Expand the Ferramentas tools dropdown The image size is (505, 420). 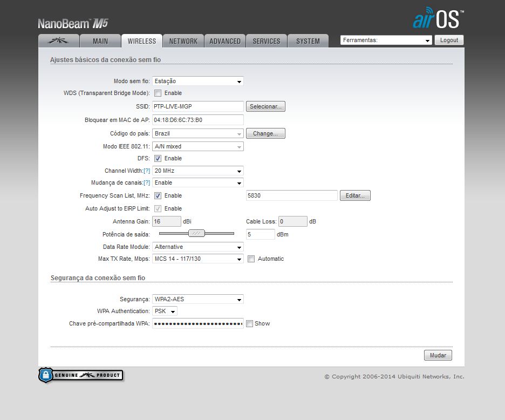(x=386, y=40)
